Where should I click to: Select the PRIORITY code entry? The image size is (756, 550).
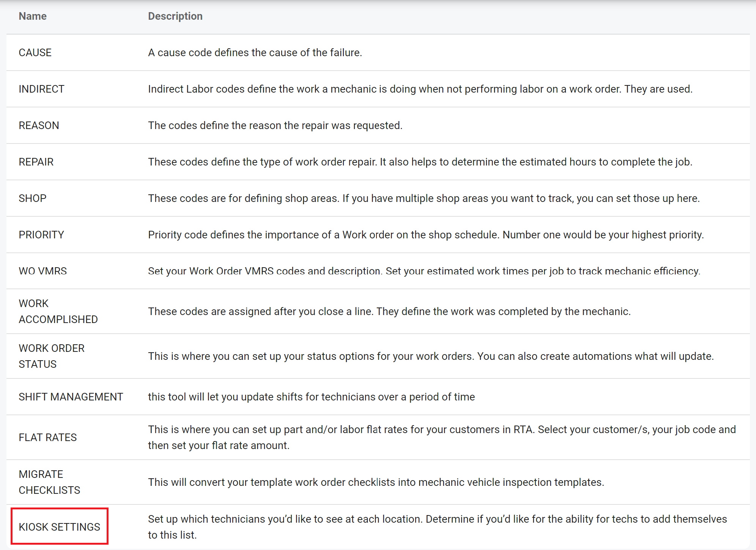(41, 235)
